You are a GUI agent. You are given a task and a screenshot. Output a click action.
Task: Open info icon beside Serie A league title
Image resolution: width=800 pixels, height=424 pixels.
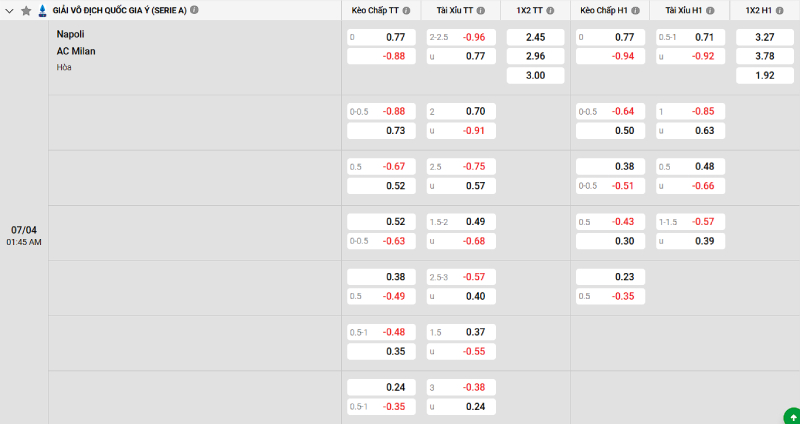(x=194, y=10)
